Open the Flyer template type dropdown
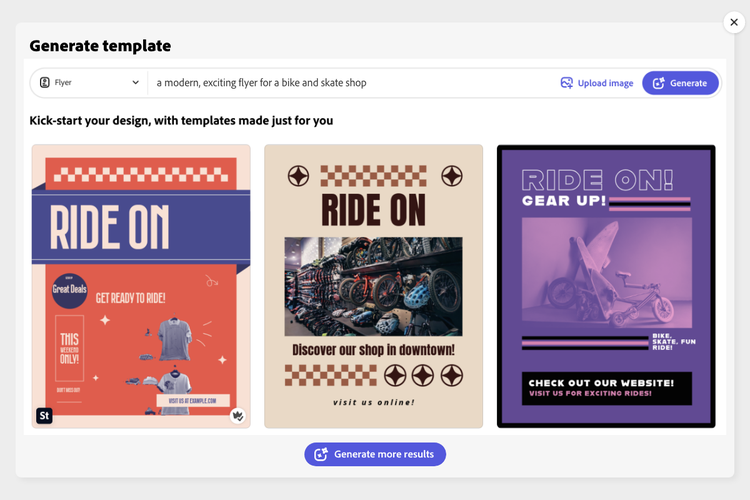 pos(89,83)
